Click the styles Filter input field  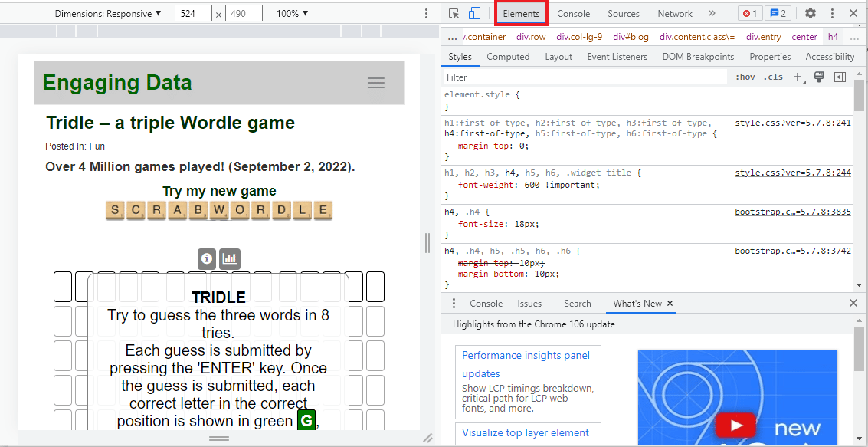coord(585,77)
